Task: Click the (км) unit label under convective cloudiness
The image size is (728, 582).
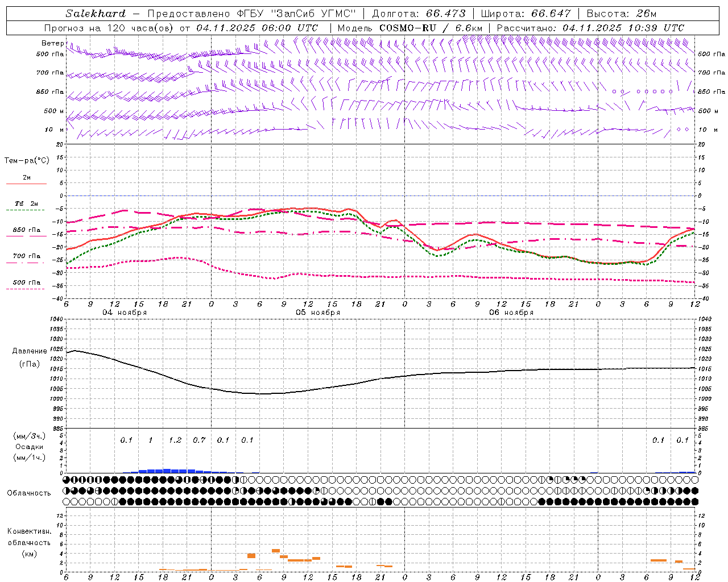Action: (29, 554)
